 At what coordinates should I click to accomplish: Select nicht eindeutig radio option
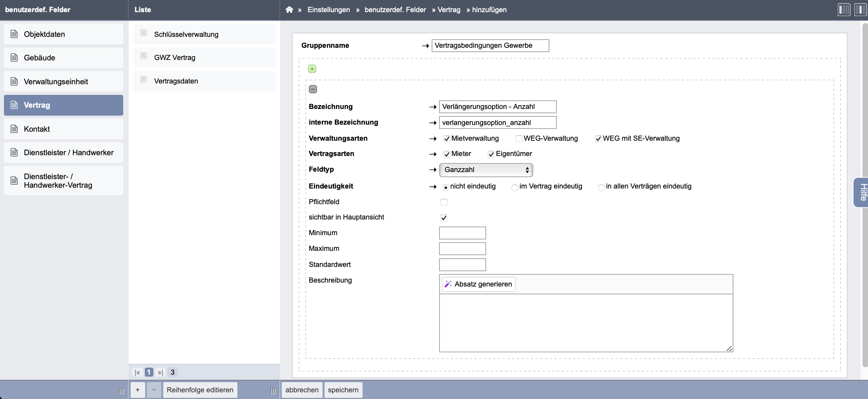point(446,187)
